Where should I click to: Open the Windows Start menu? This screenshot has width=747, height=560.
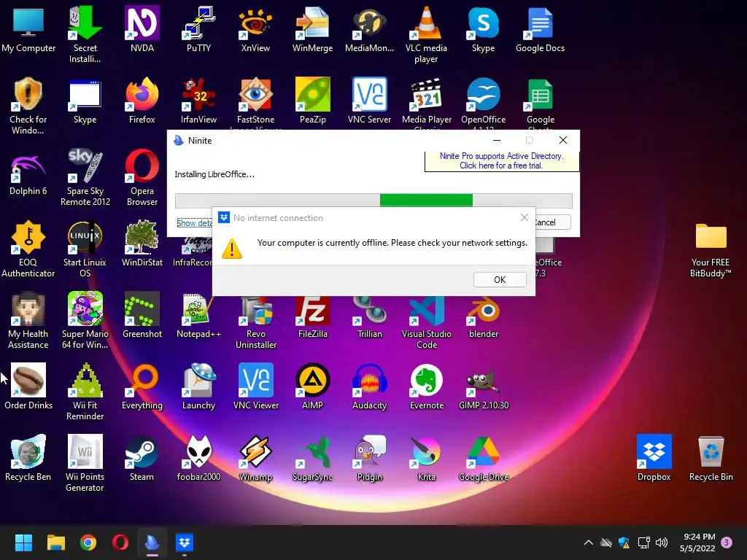point(23,542)
